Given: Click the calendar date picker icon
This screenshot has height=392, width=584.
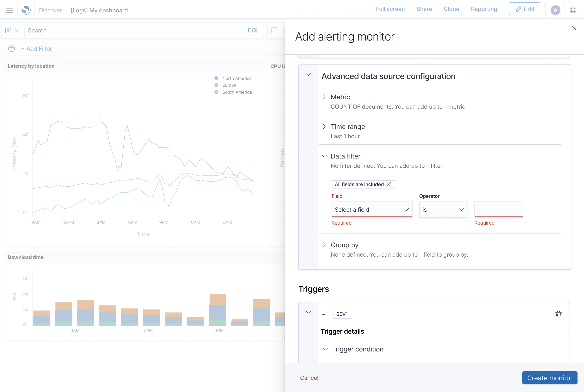Looking at the screenshot, I should click(275, 30).
